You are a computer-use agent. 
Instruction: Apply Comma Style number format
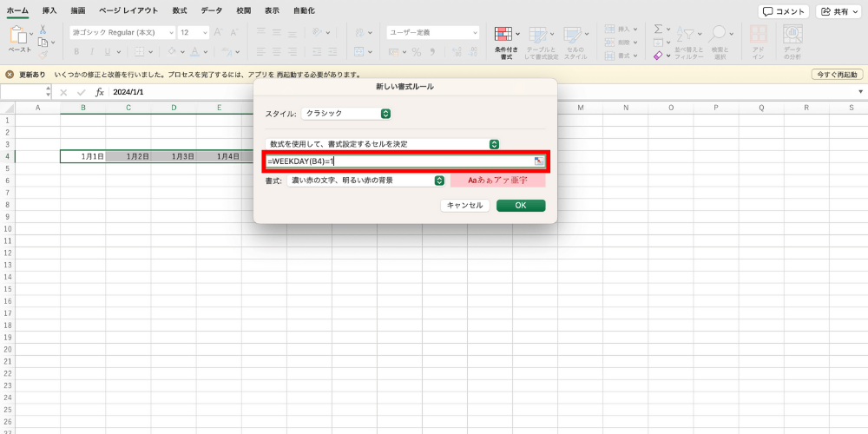(432, 51)
